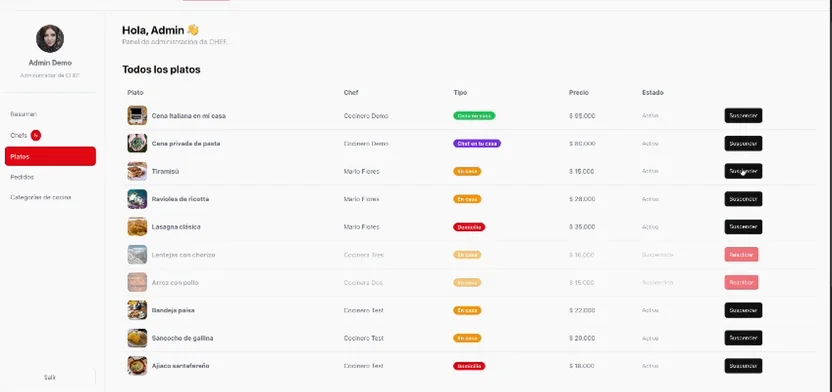The width and height of the screenshot is (832, 392).
Task: Open the Chefs sidebar section
Action: 19,135
